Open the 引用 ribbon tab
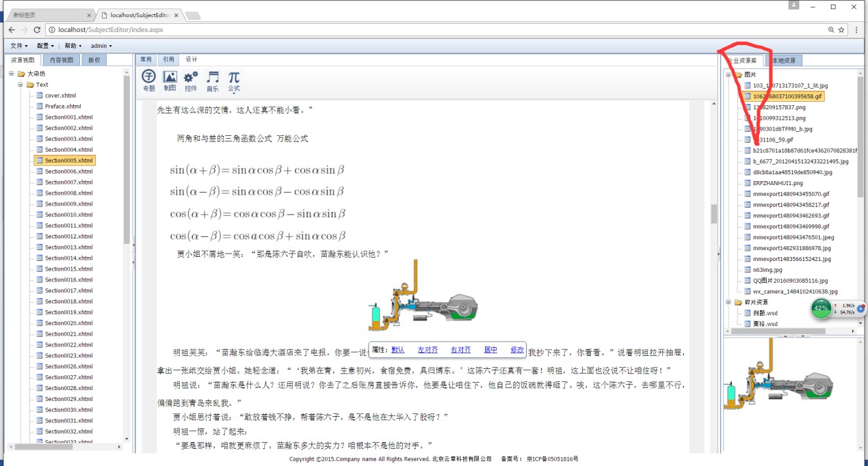 pyautogui.click(x=169, y=59)
